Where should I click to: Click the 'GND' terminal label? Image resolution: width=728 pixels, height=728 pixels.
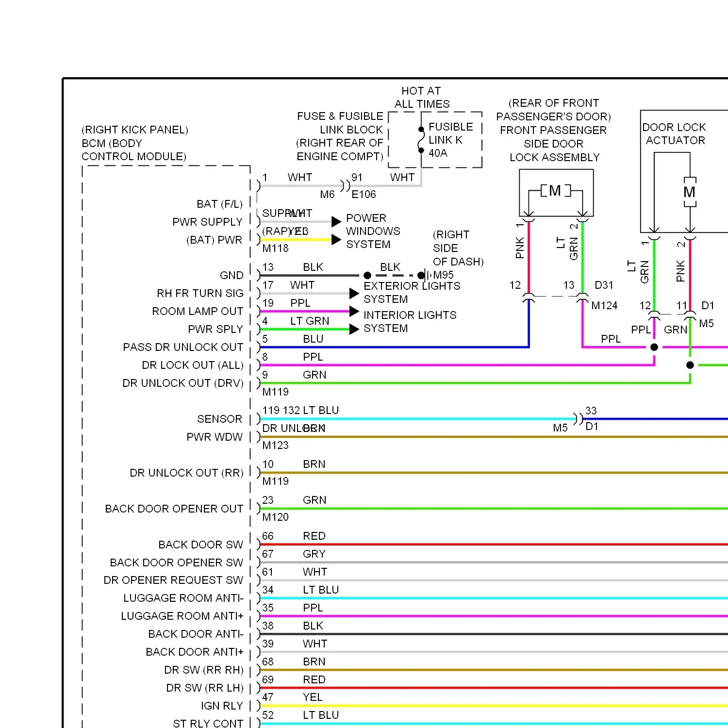tap(232, 275)
